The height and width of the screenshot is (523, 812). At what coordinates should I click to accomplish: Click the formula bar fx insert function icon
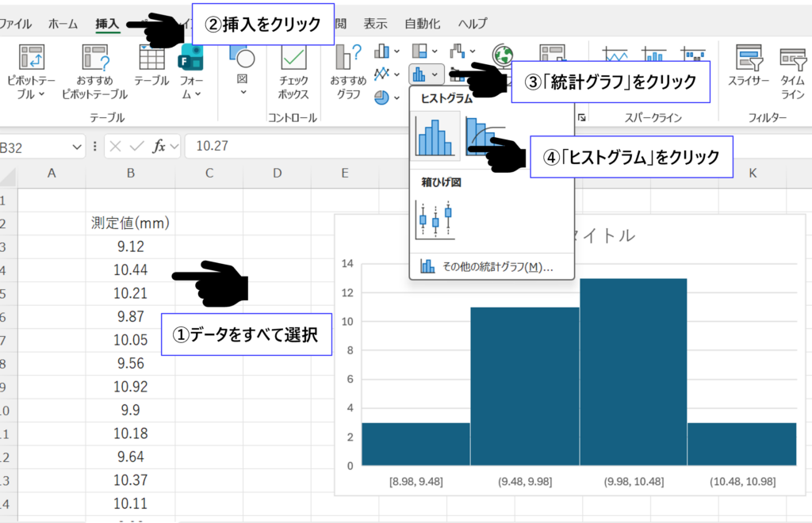coord(159,146)
